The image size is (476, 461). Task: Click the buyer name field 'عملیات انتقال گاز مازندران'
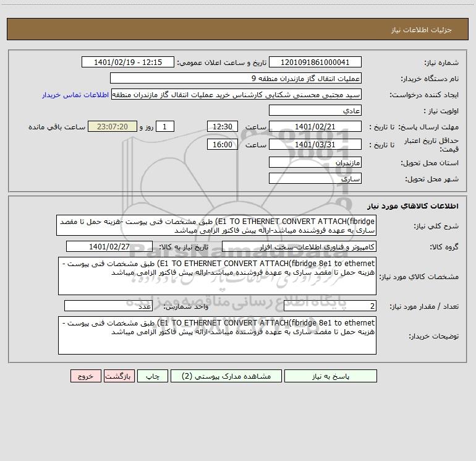(236, 78)
